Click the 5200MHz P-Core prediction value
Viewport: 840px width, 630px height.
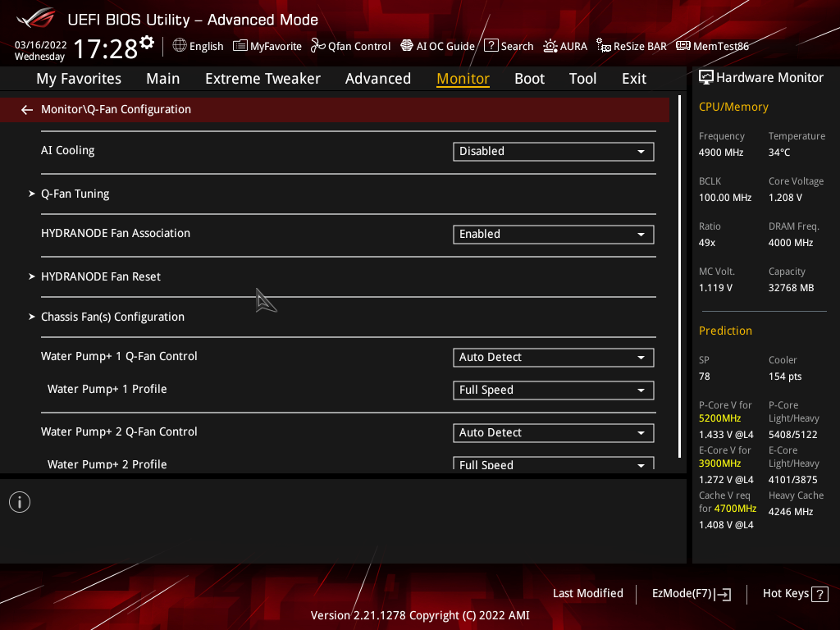[x=719, y=418]
